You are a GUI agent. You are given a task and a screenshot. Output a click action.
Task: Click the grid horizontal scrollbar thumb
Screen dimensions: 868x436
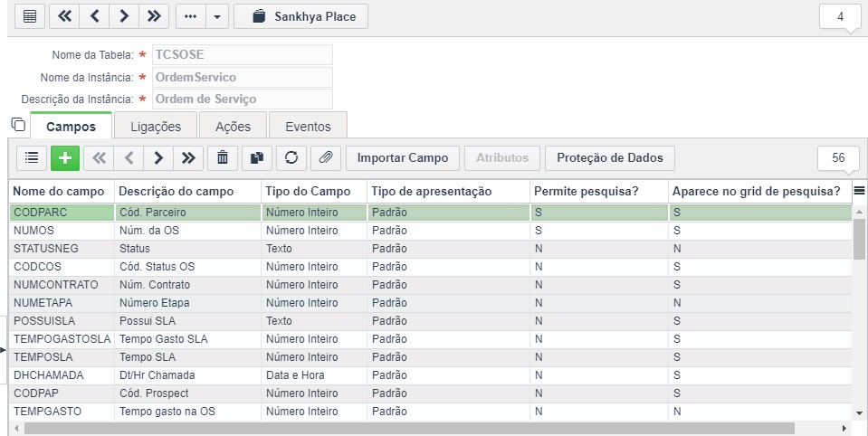409,428
